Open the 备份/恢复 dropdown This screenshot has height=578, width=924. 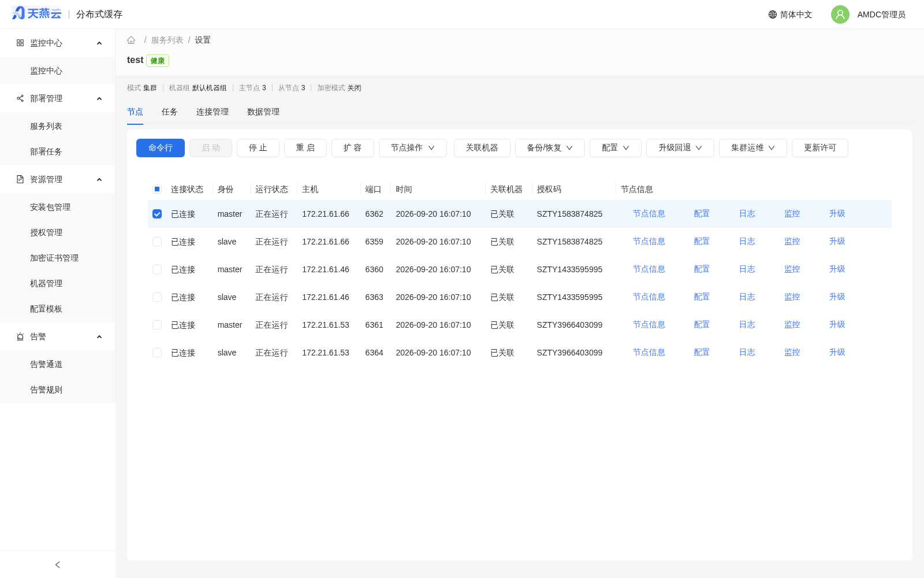click(550, 148)
